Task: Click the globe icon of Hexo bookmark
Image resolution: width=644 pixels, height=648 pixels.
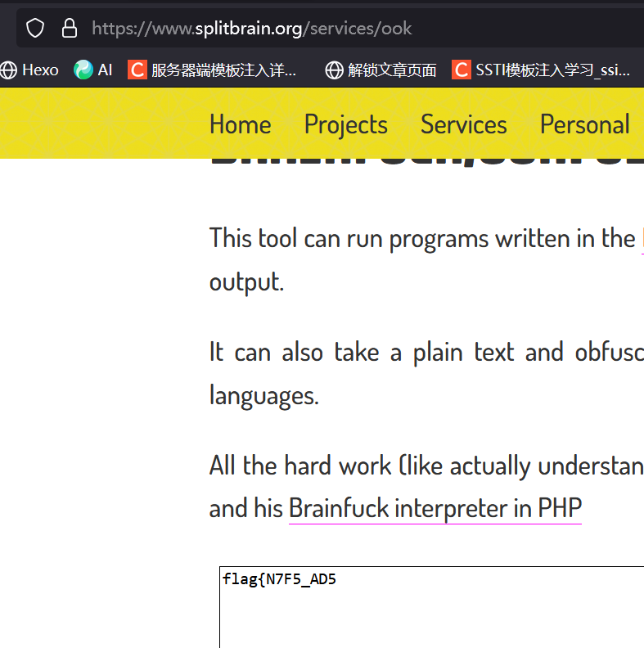Action: [9, 70]
